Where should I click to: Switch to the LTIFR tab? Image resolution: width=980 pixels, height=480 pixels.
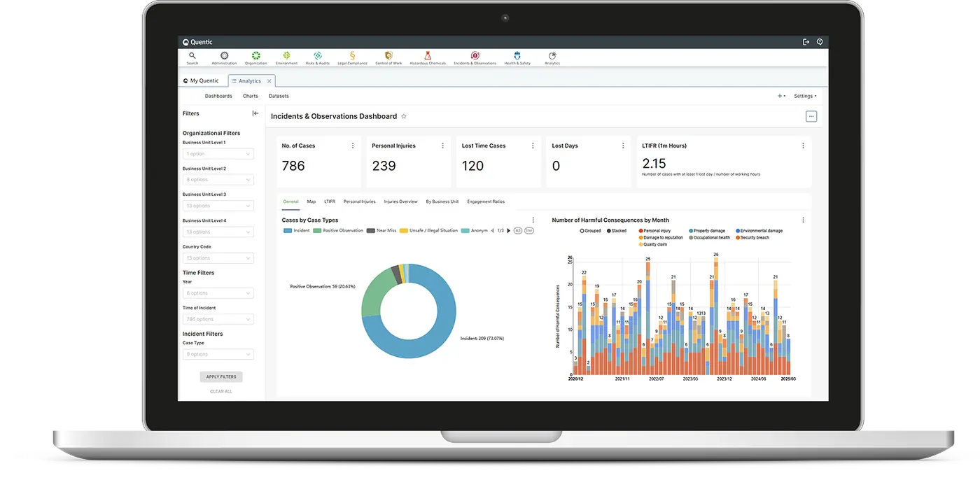tap(330, 202)
